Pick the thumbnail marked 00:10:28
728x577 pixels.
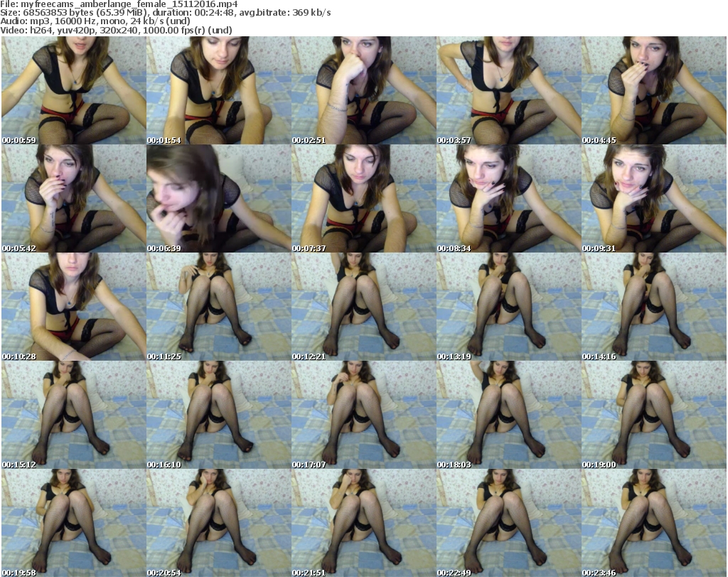point(74,307)
